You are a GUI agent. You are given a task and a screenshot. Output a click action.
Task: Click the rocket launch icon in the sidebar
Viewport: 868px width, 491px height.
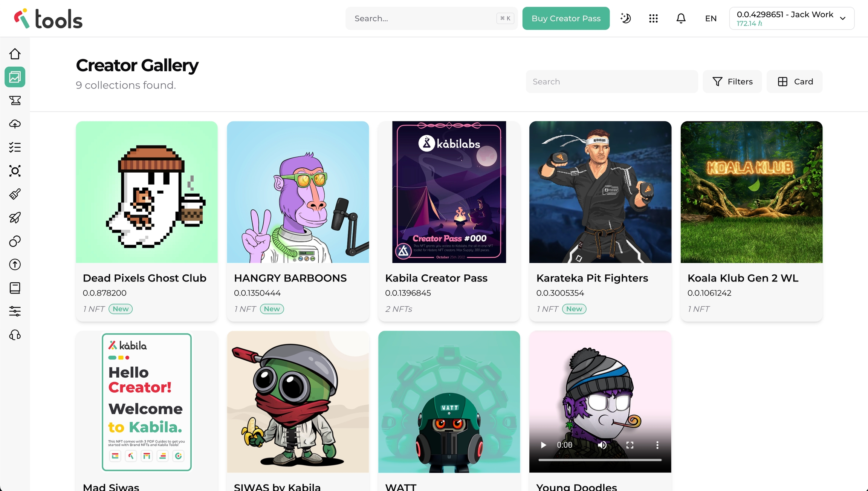[x=15, y=218]
